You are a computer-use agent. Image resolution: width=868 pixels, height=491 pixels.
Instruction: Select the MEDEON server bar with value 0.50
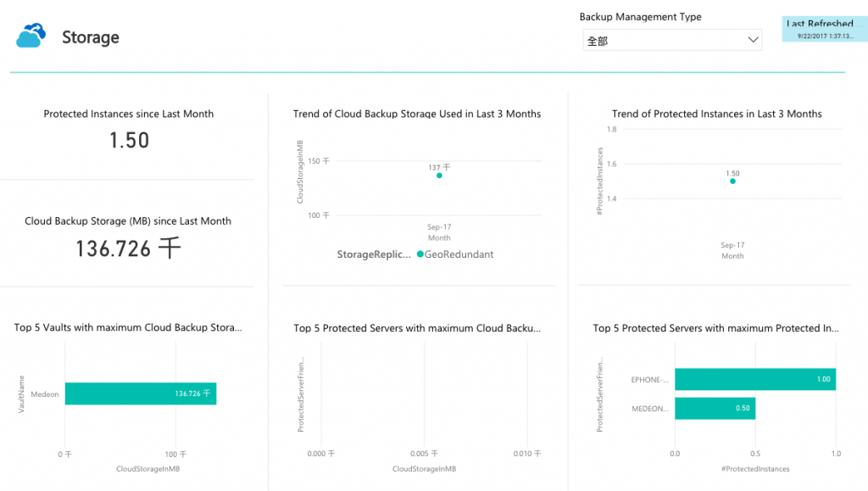pyautogui.click(x=715, y=408)
